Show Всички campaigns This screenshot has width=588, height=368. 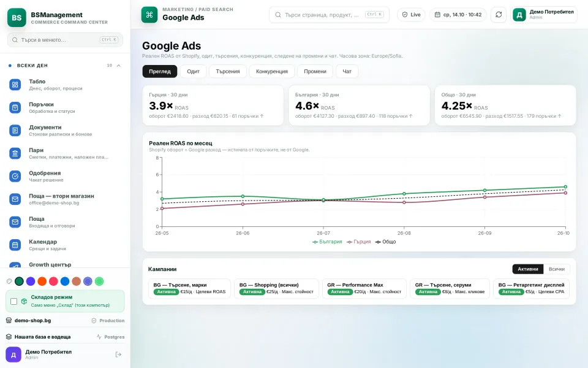coord(557,269)
